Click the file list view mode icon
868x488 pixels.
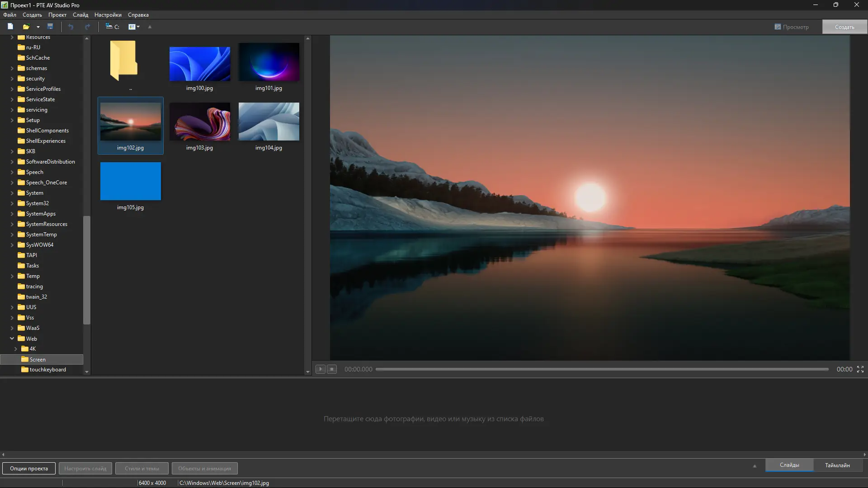point(132,27)
